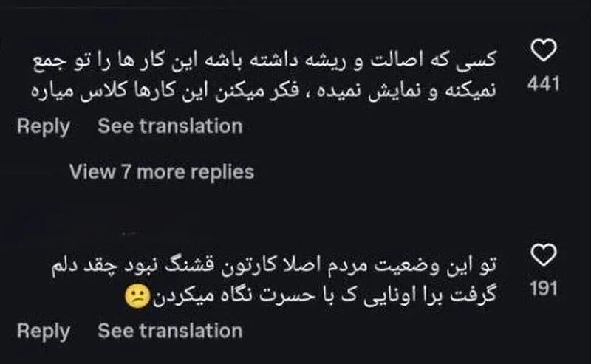The image size is (591, 364).
Task: Expand View 7 more replies
Action: click(161, 172)
